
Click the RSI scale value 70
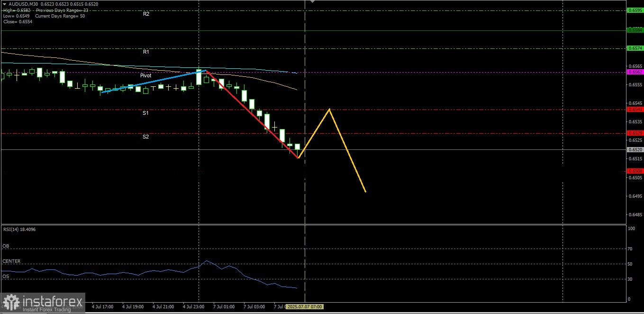coord(630,249)
